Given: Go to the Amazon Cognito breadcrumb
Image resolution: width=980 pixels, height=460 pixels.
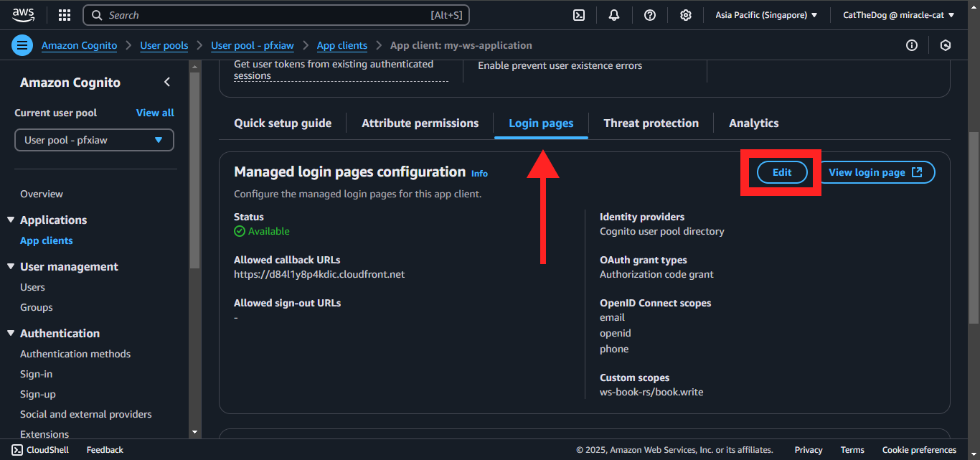Looking at the screenshot, I should click(x=79, y=45).
